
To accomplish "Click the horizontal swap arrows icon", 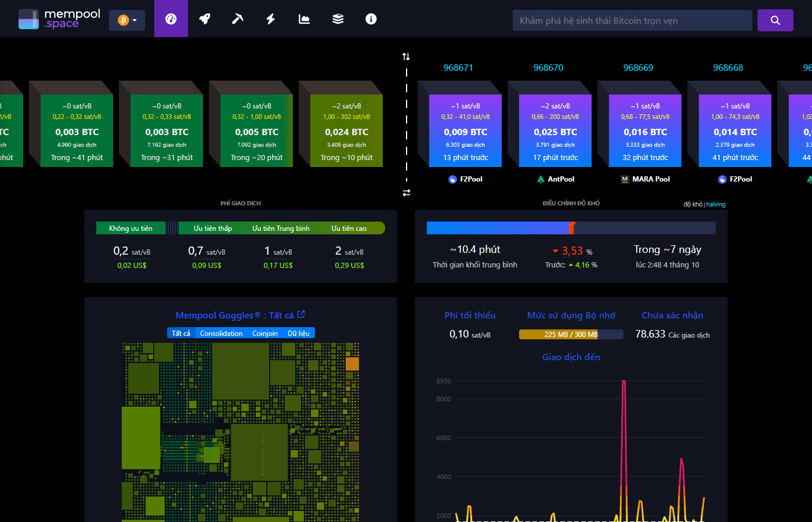I will point(407,193).
